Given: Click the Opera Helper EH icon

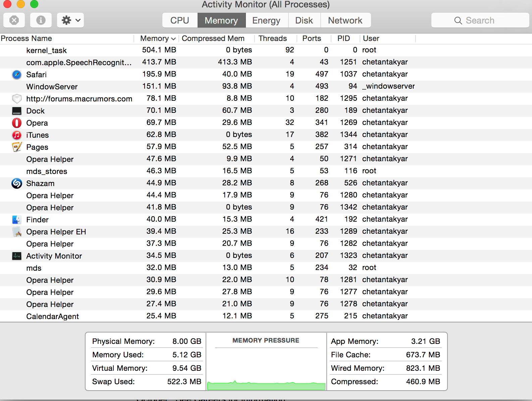Looking at the screenshot, I should (x=17, y=232).
